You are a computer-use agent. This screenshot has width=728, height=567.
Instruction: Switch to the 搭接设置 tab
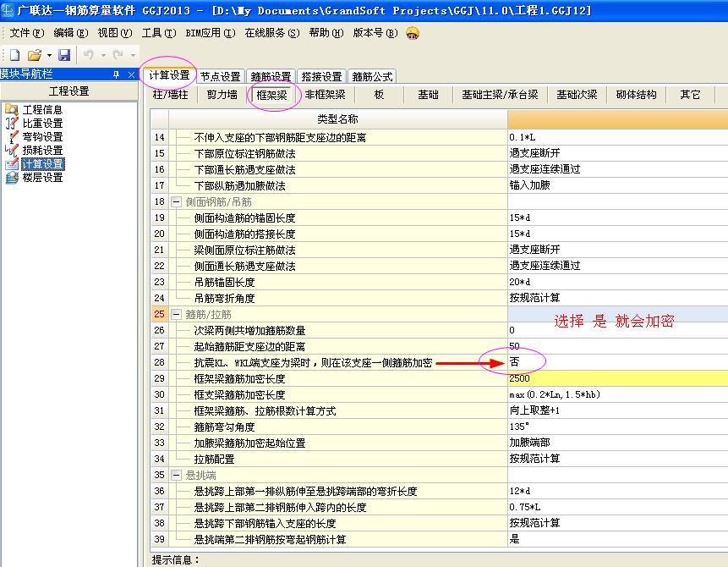(321, 76)
